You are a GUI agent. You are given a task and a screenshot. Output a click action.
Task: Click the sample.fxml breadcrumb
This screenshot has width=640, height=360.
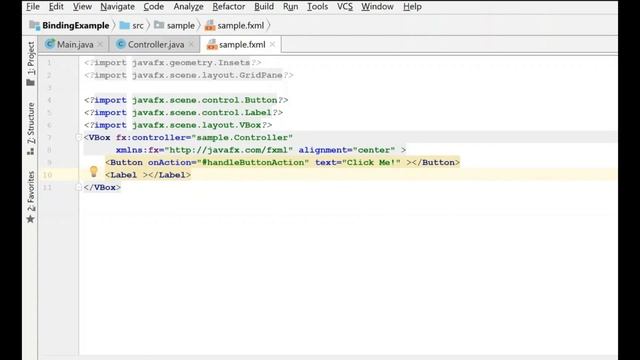coord(240,25)
